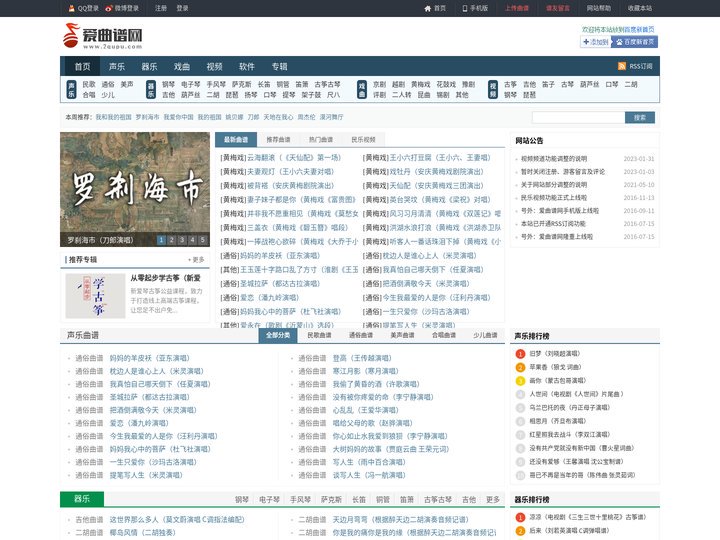Open the 学古筝 album thumbnail
Screen dimensions: 720x540
(x=95, y=296)
